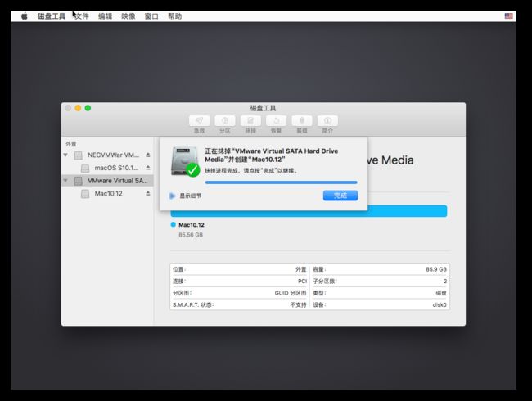532x401 pixels.
Task: Click the 85.9 GB capacity value
Action: click(x=436, y=269)
